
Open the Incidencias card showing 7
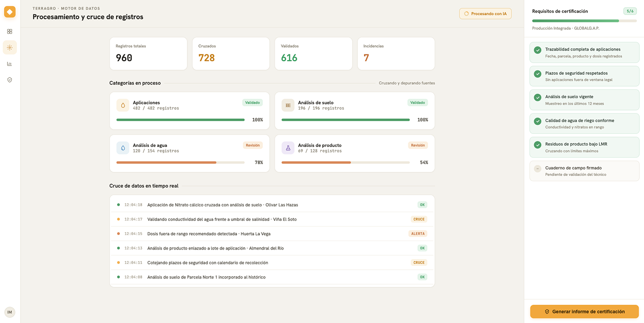pyautogui.click(x=396, y=54)
